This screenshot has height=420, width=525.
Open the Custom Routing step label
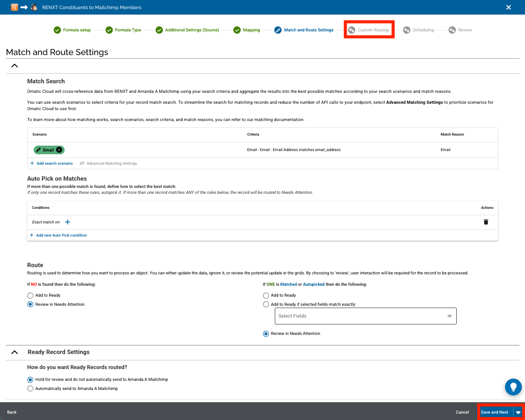click(373, 30)
